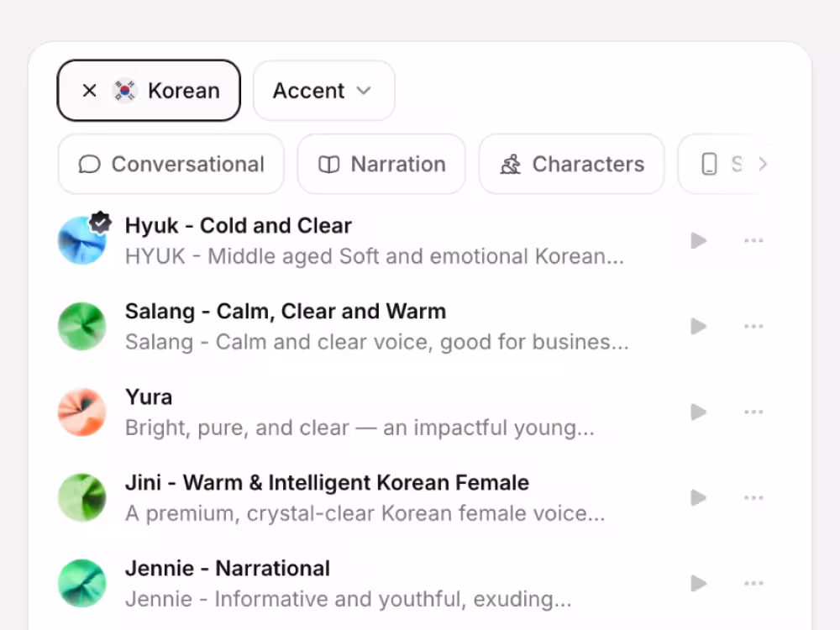Play the Jennie Narrational preview
Image resolution: width=840 pixels, height=630 pixels.
[x=699, y=584]
